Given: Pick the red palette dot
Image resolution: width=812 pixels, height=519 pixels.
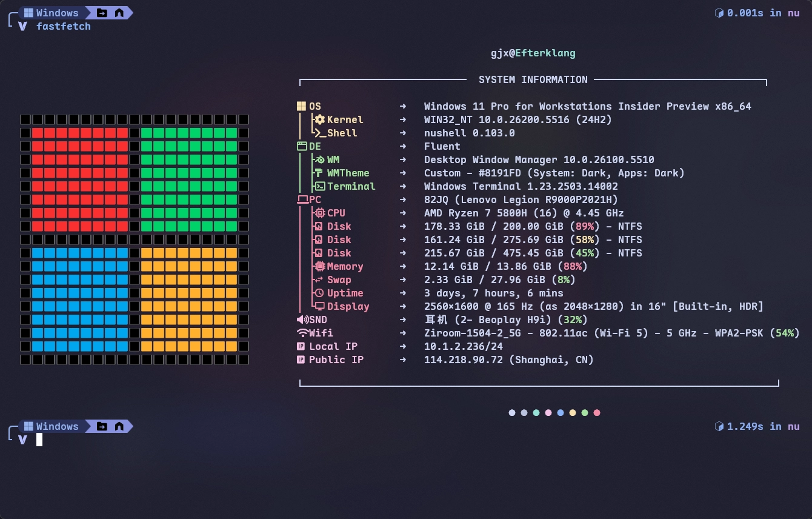Looking at the screenshot, I should (x=597, y=413).
